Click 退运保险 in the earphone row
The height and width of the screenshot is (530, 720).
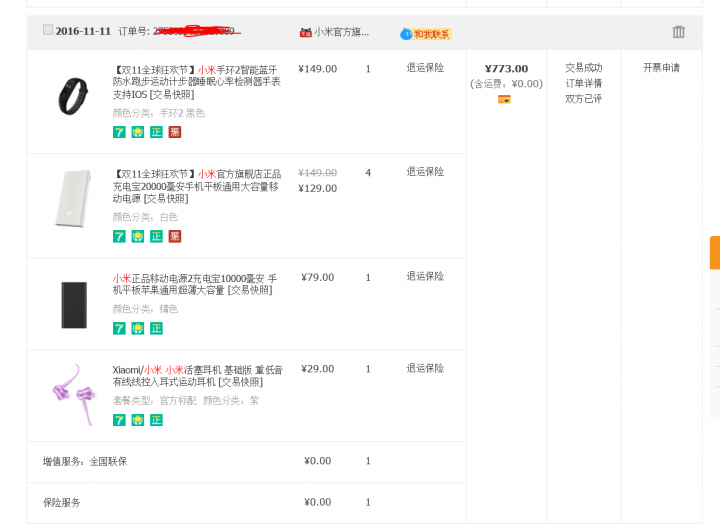coord(425,368)
